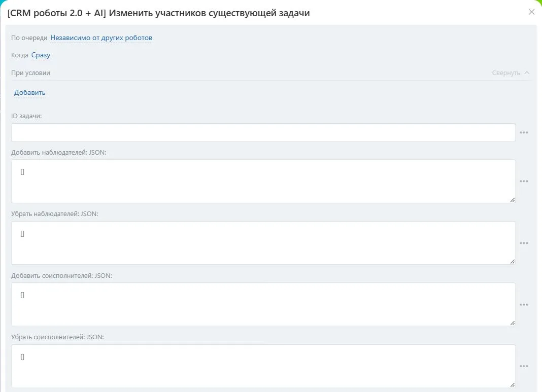
Task: Click the Убрать соисполнителей: JSON: label
Action: click(x=57, y=337)
